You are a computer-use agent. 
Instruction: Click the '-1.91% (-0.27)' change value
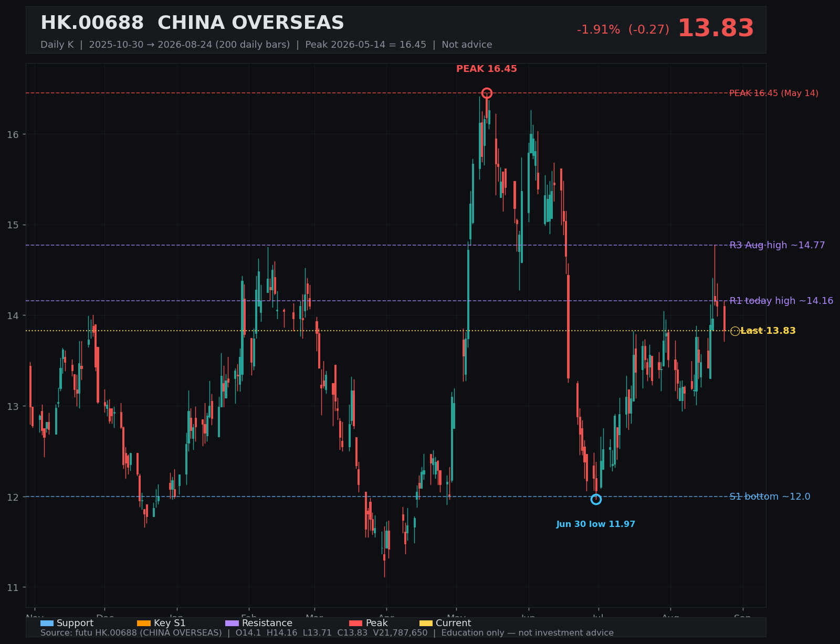pyautogui.click(x=623, y=30)
